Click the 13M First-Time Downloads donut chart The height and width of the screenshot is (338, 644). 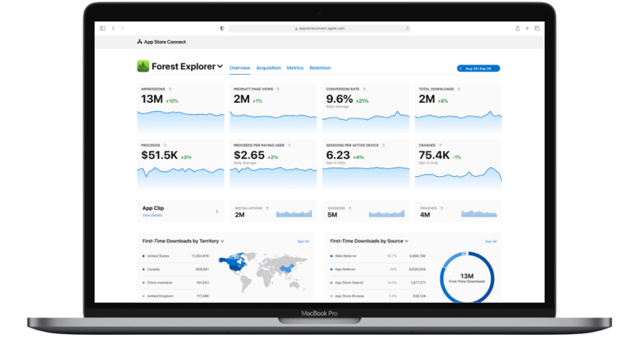point(467,278)
